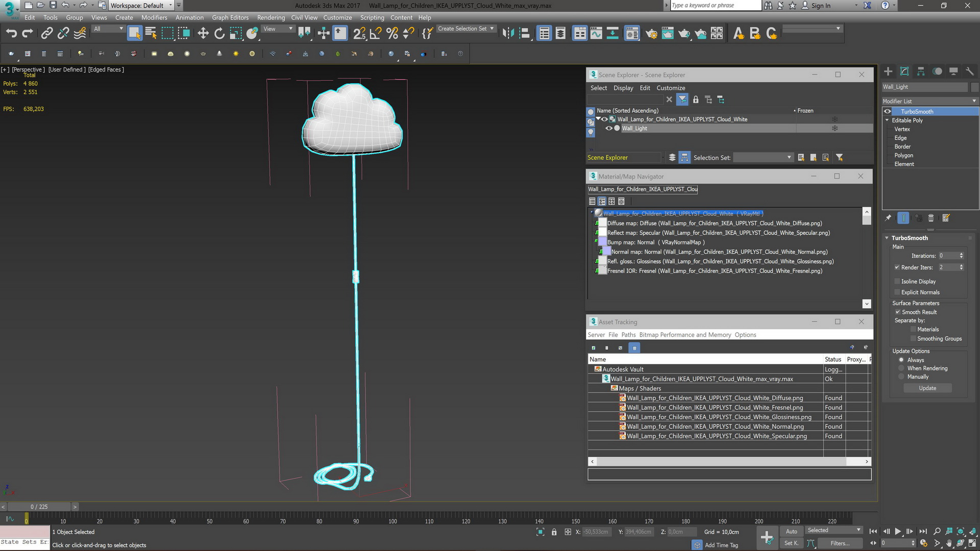Open the Modify panel tab icon
This screenshot has width=980, height=551.
904,71
